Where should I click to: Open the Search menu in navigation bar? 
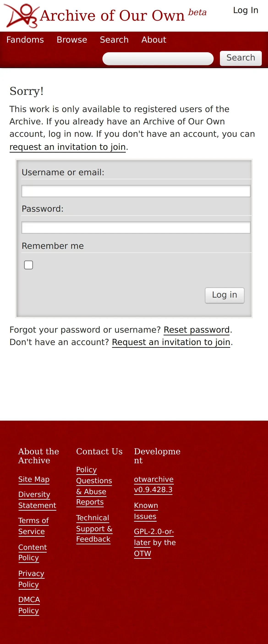pos(114,40)
